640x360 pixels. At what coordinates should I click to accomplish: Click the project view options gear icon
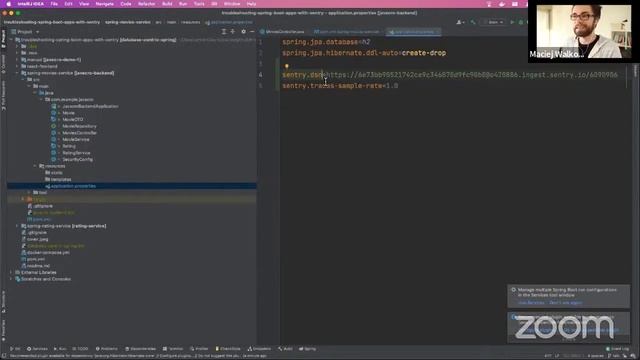click(243, 31)
